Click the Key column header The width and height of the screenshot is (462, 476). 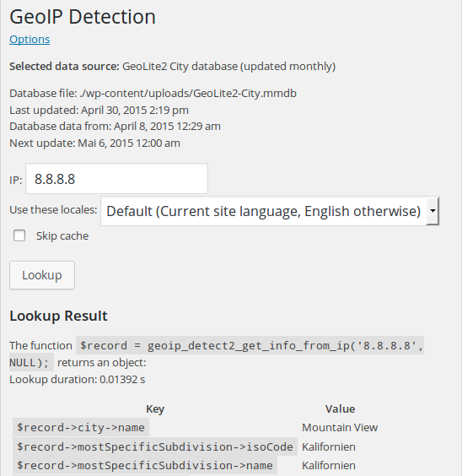(x=155, y=409)
